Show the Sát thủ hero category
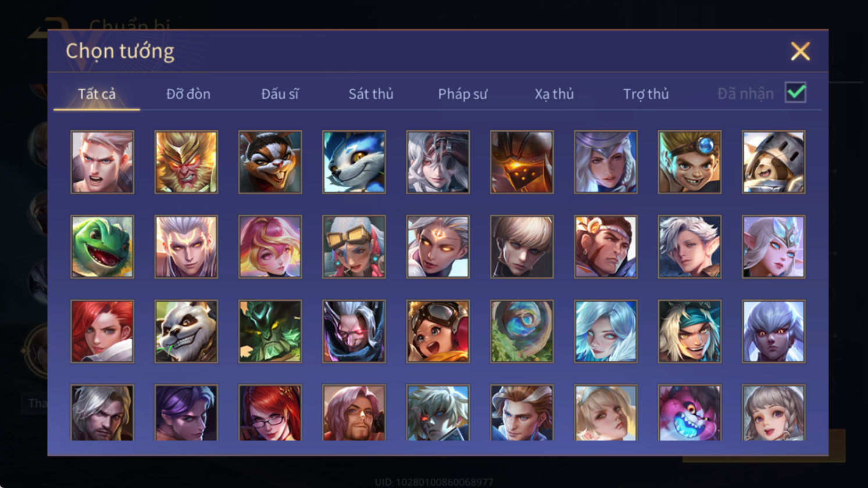The width and height of the screenshot is (868, 488). click(x=371, y=94)
